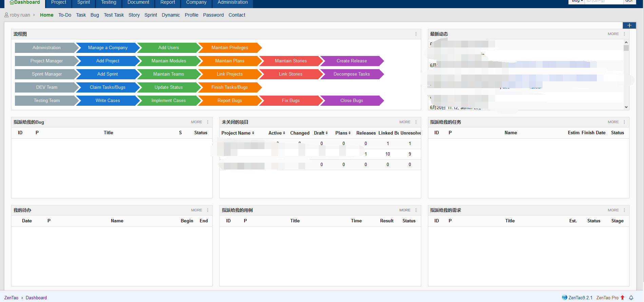Viewport: 644px width, 302px height.
Task: Click the plus icon to add a dashboard block
Action: [629, 25]
